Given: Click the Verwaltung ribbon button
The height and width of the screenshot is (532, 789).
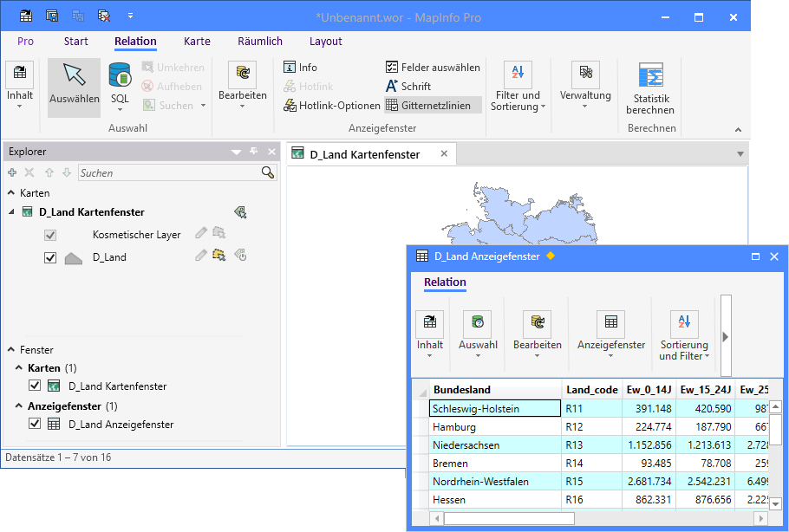Looking at the screenshot, I should pyautogui.click(x=585, y=86).
